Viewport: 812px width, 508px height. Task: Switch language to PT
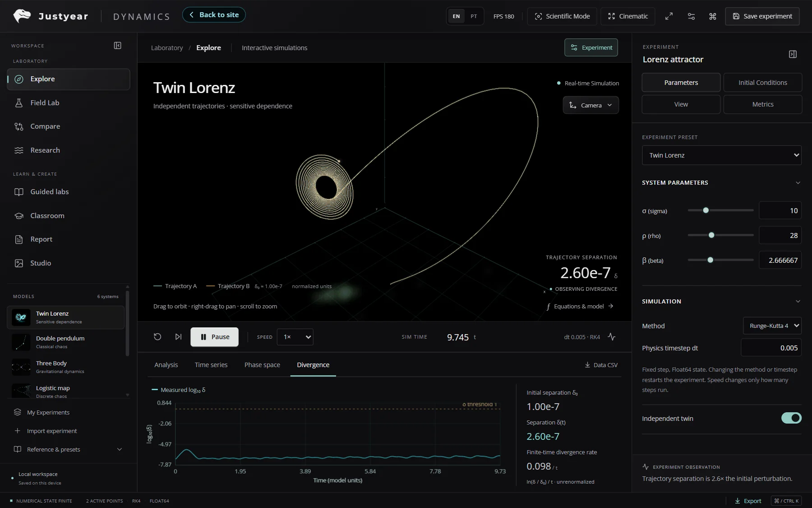(474, 16)
